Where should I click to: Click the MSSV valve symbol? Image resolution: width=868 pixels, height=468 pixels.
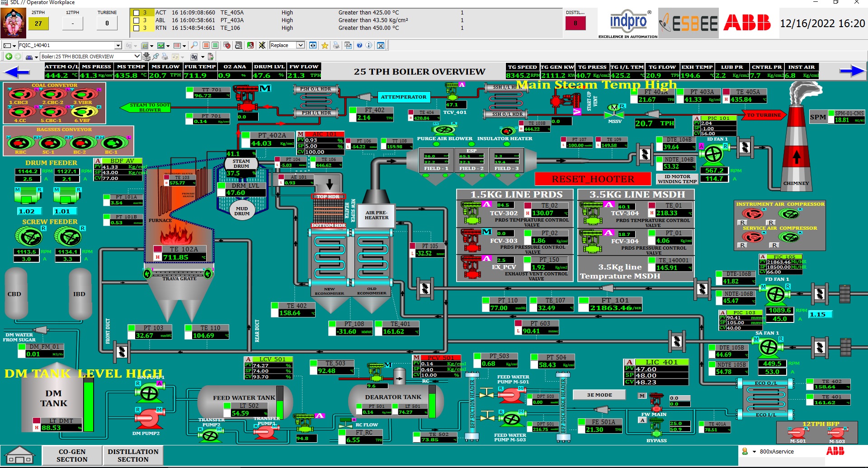pos(614,112)
